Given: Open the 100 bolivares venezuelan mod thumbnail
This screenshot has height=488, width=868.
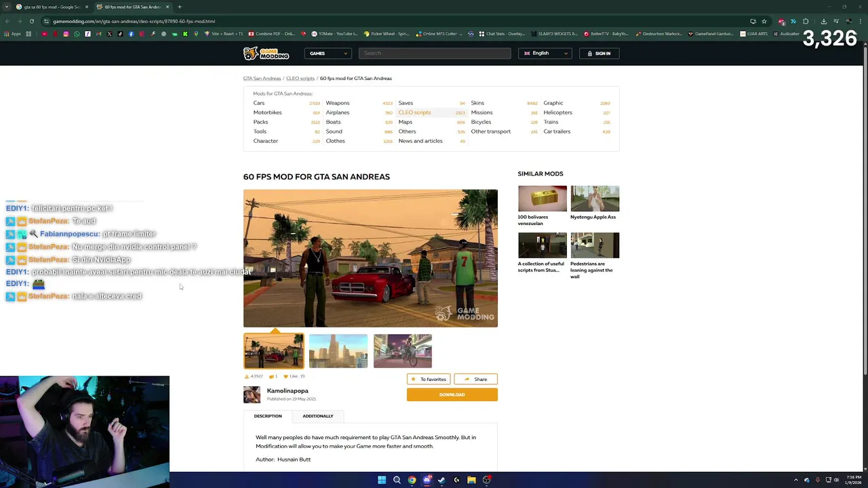Looking at the screenshot, I should coord(542,199).
